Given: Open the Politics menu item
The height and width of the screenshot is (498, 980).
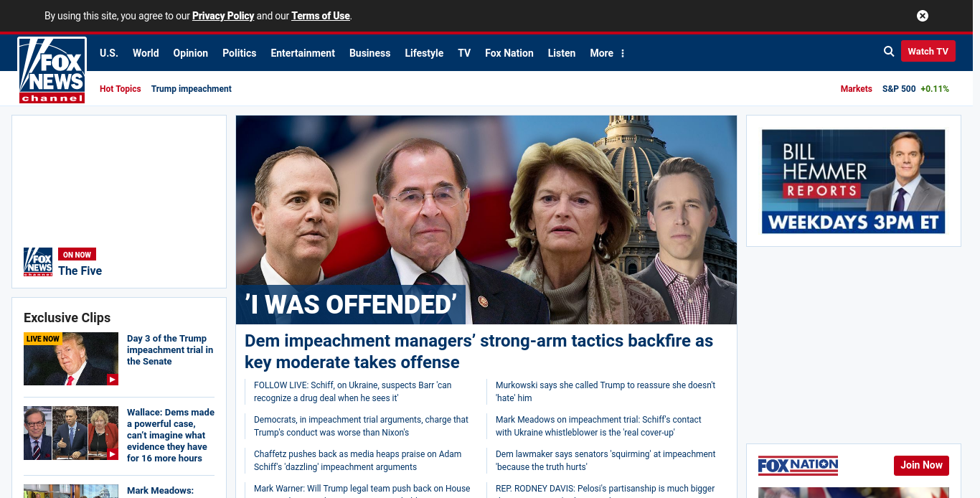Looking at the screenshot, I should click(x=239, y=53).
